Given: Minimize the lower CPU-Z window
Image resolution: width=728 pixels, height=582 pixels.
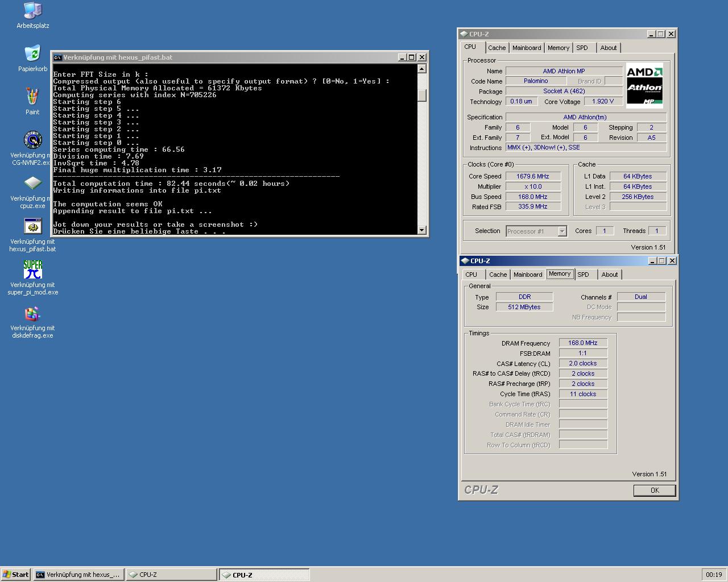Looking at the screenshot, I should click(652, 261).
